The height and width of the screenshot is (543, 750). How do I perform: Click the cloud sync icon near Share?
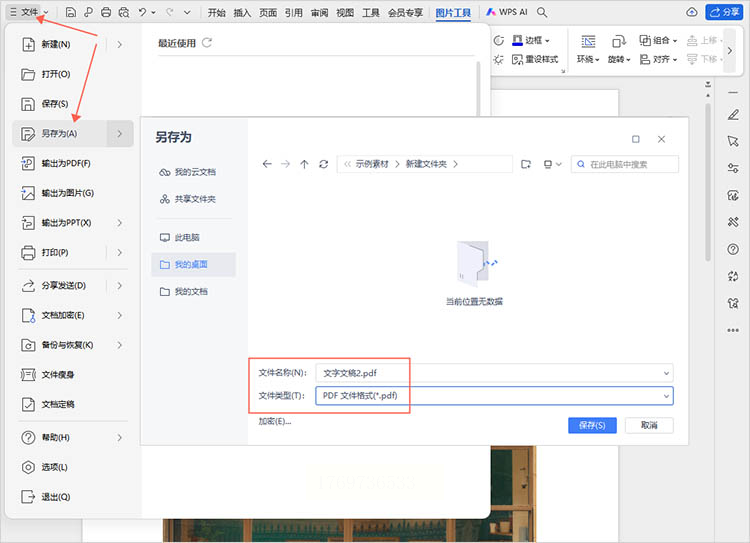tap(692, 12)
